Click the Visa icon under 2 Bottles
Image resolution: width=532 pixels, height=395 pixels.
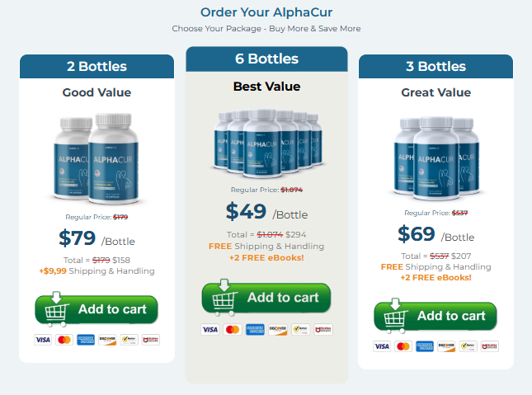(x=43, y=340)
